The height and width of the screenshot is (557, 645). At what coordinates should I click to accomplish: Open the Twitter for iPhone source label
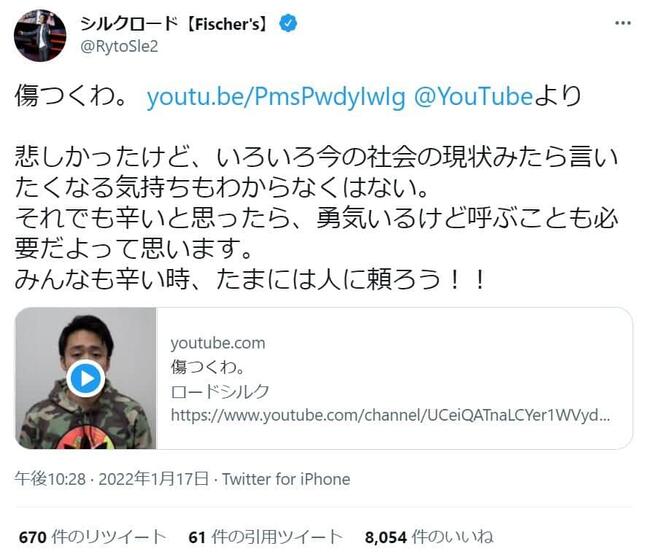click(x=286, y=479)
